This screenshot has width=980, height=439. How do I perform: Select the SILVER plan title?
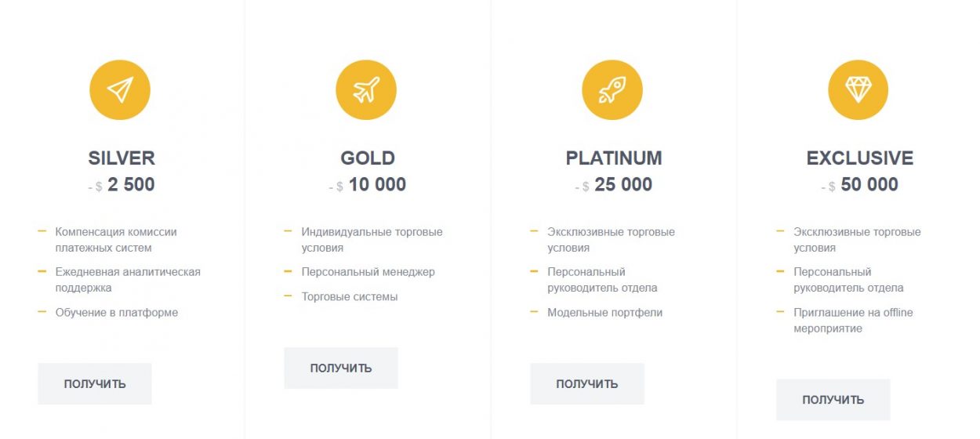[x=122, y=158]
